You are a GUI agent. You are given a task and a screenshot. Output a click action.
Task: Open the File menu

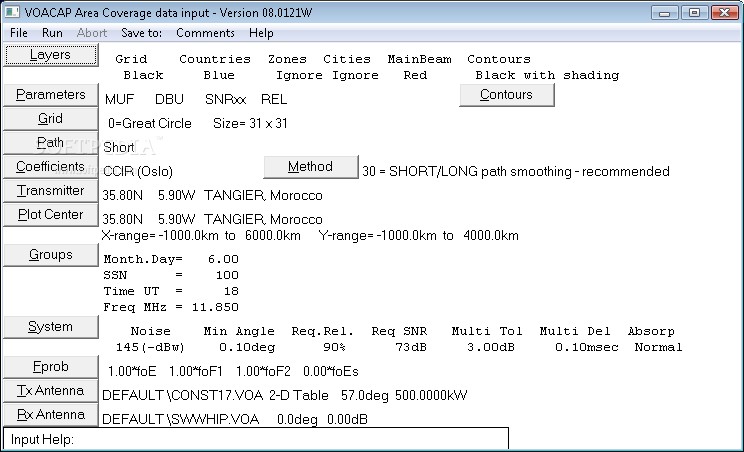coord(19,33)
